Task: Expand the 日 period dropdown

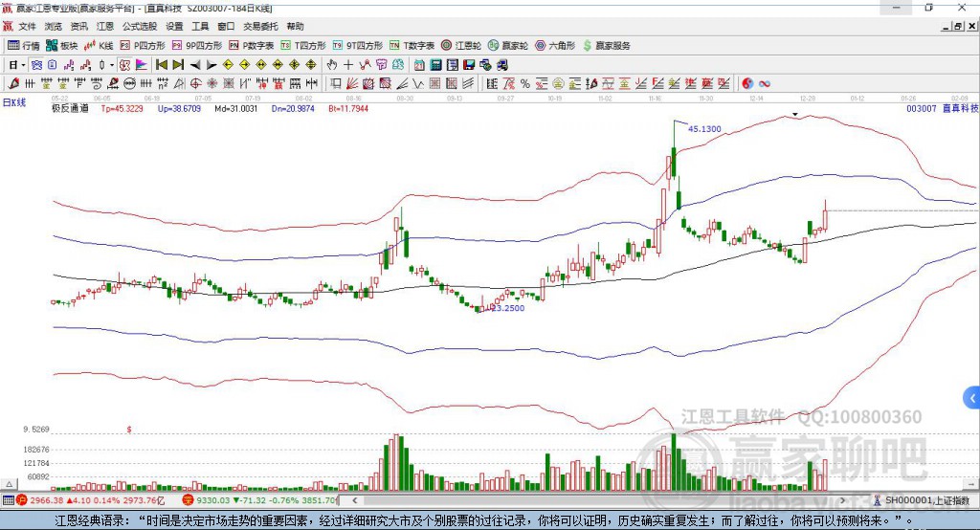Action: [x=23, y=65]
